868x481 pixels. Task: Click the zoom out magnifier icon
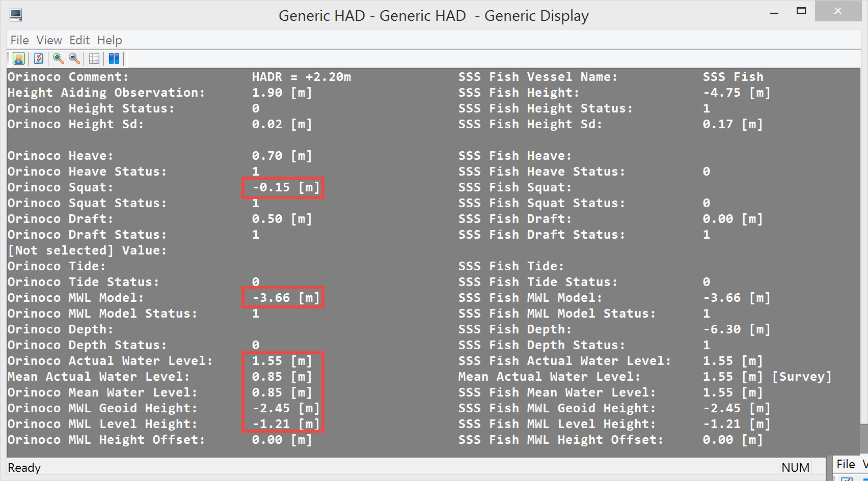[x=74, y=59]
